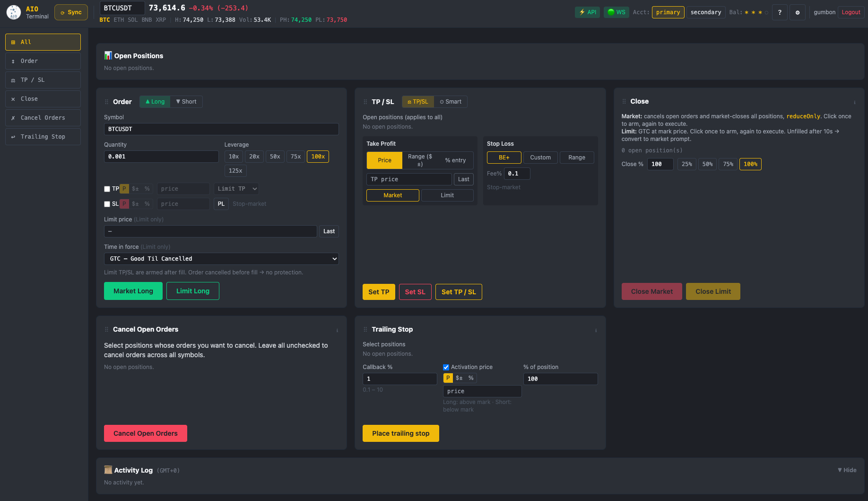This screenshot has width=868, height=501.
Task: Open the Time in force GTC dropdown
Action: pos(221,259)
